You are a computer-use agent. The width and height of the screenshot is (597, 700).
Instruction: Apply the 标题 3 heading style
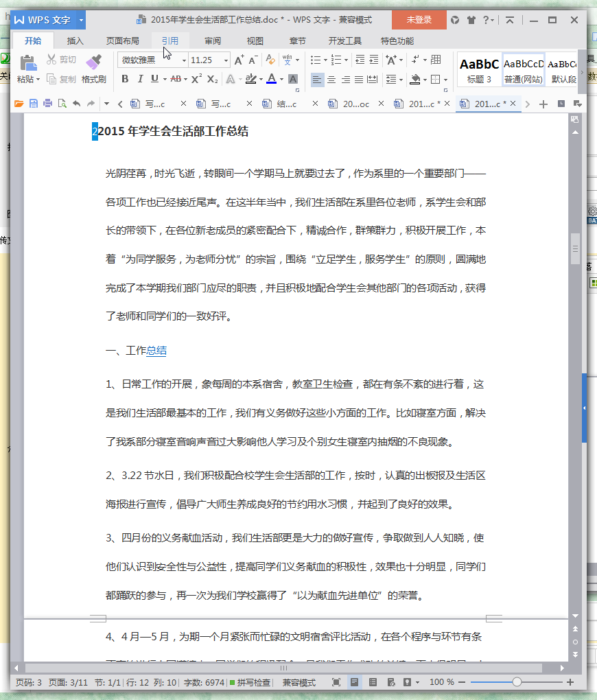[479, 71]
